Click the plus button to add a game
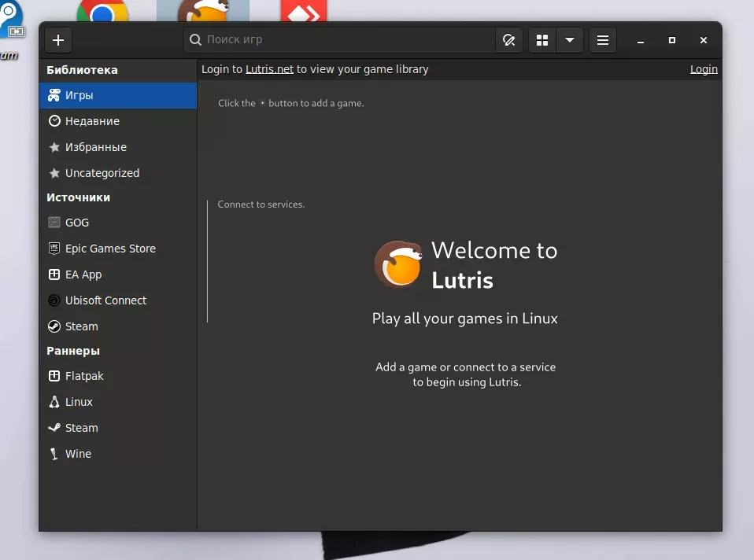 58,40
